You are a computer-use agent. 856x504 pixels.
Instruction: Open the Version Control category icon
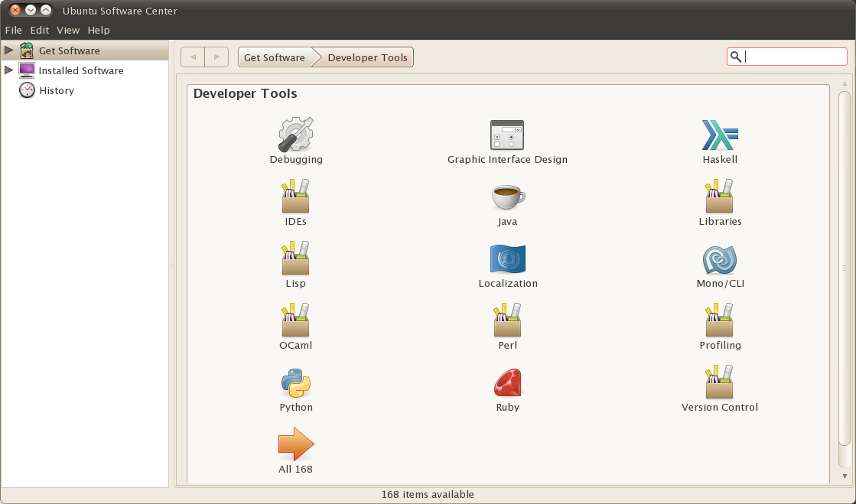click(x=720, y=382)
